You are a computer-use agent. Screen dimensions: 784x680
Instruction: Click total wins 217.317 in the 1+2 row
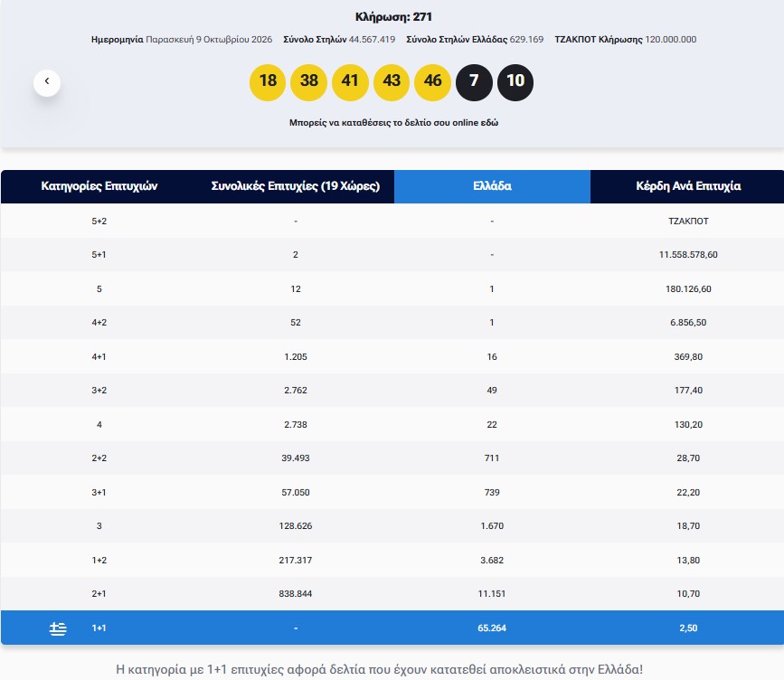point(296,561)
